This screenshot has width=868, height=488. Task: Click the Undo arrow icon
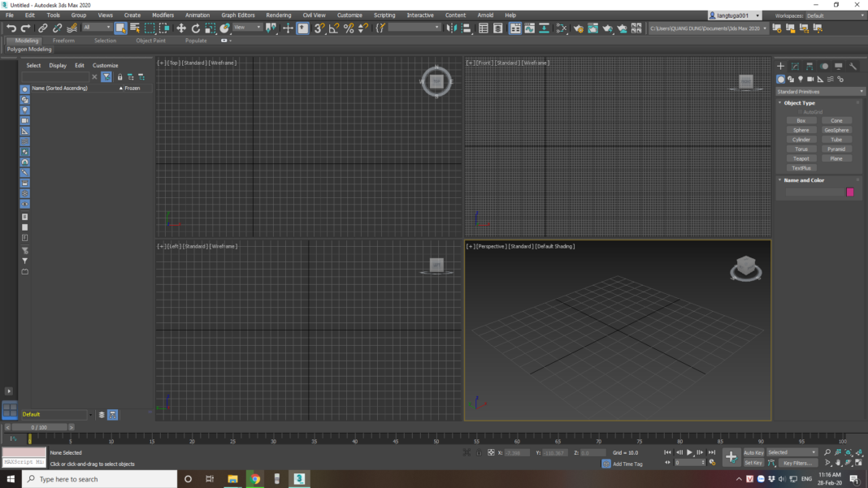pyautogui.click(x=11, y=28)
